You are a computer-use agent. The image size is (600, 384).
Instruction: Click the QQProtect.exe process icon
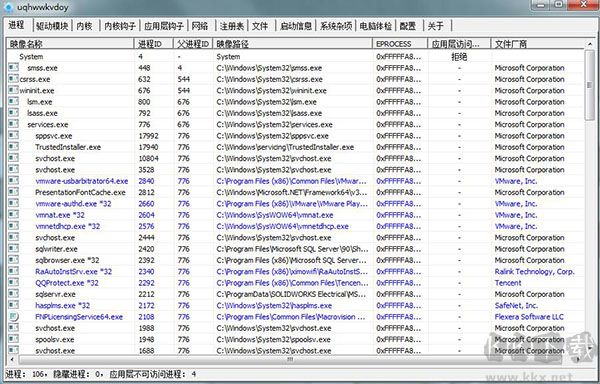click(x=13, y=283)
